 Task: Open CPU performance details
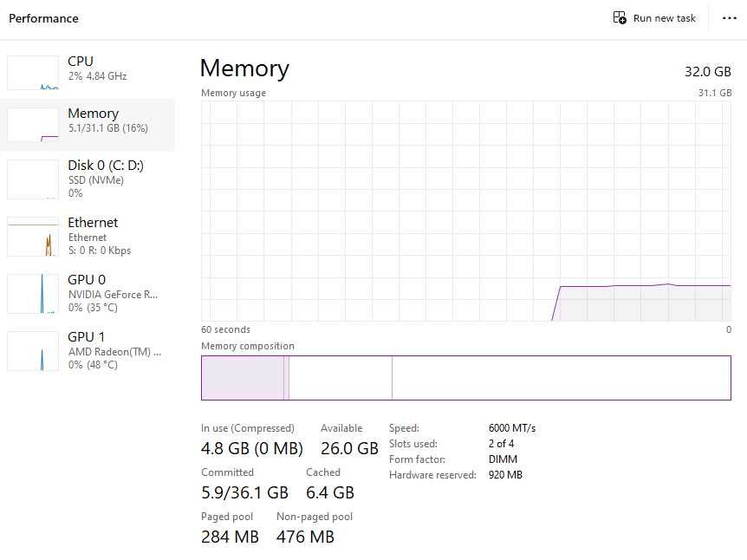97,68
